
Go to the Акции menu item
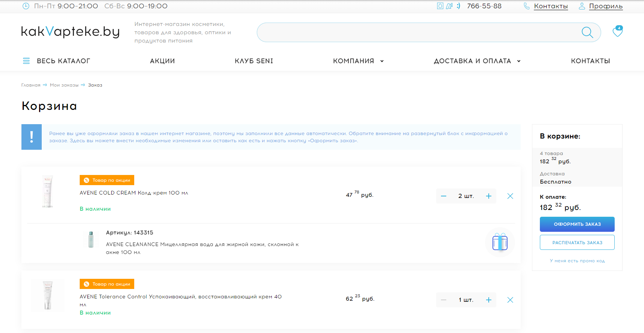click(162, 61)
